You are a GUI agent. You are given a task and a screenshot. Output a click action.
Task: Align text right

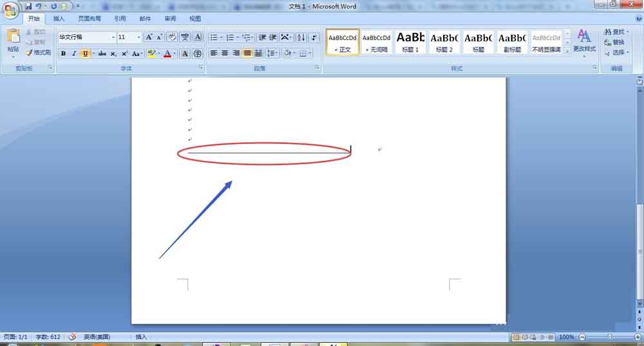[236, 53]
